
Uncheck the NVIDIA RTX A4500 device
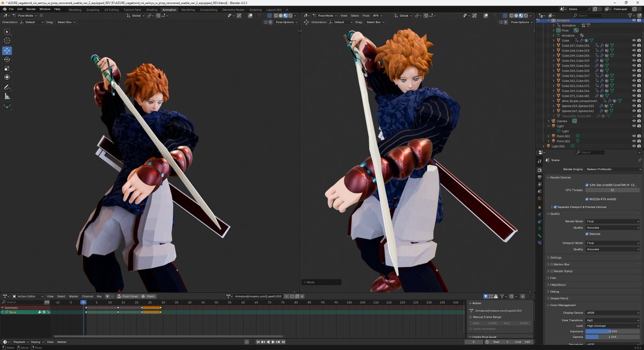click(x=587, y=199)
